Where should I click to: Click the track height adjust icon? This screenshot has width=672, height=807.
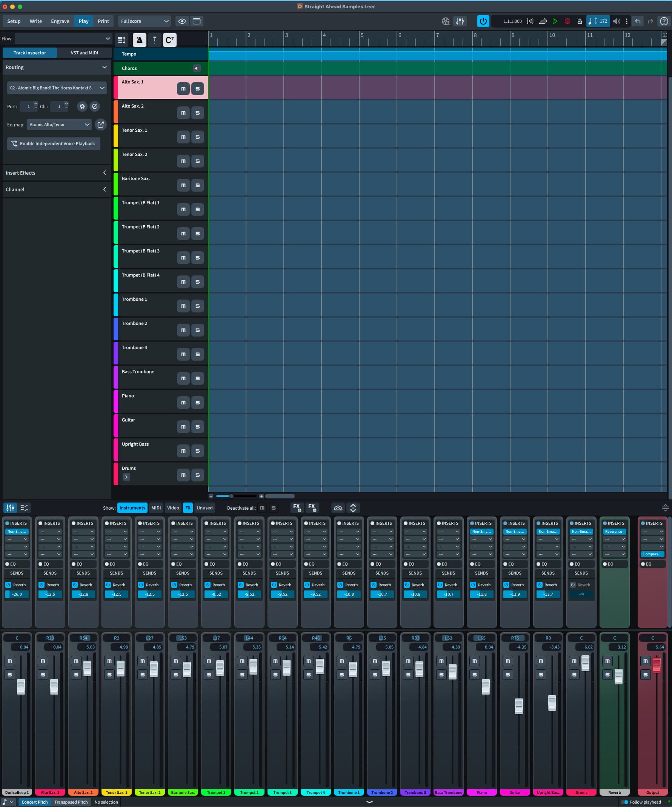pyautogui.click(x=121, y=40)
